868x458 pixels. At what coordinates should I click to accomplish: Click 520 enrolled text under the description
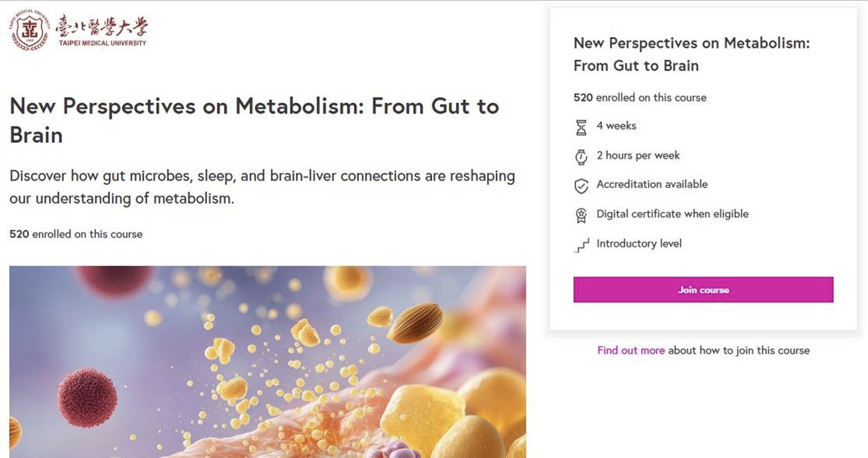(x=76, y=235)
